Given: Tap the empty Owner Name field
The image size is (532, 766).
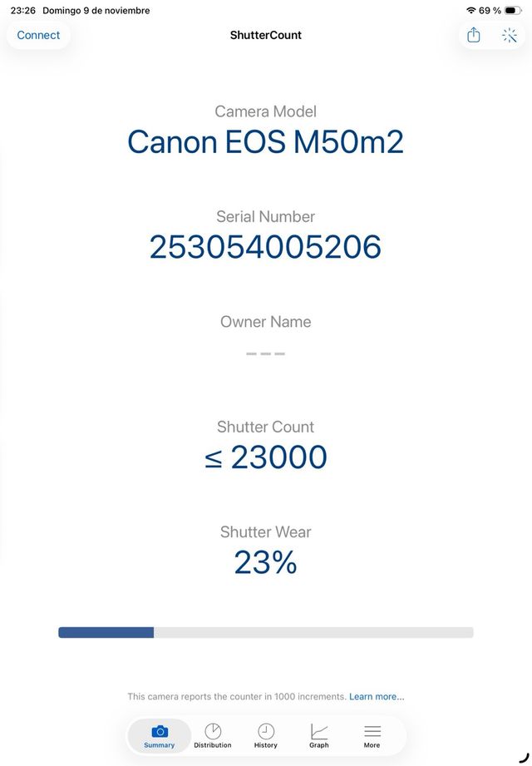Looking at the screenshot, I should point(266,353).
